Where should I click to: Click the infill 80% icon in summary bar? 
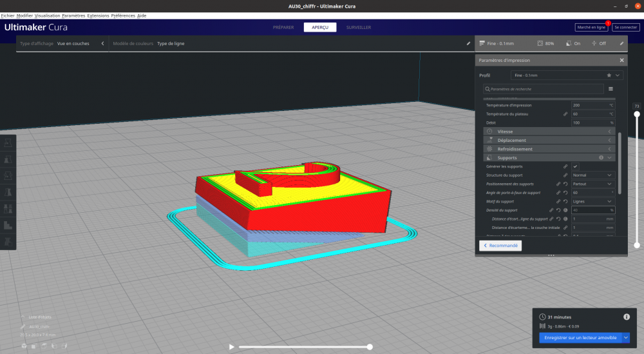coord(540,43)
